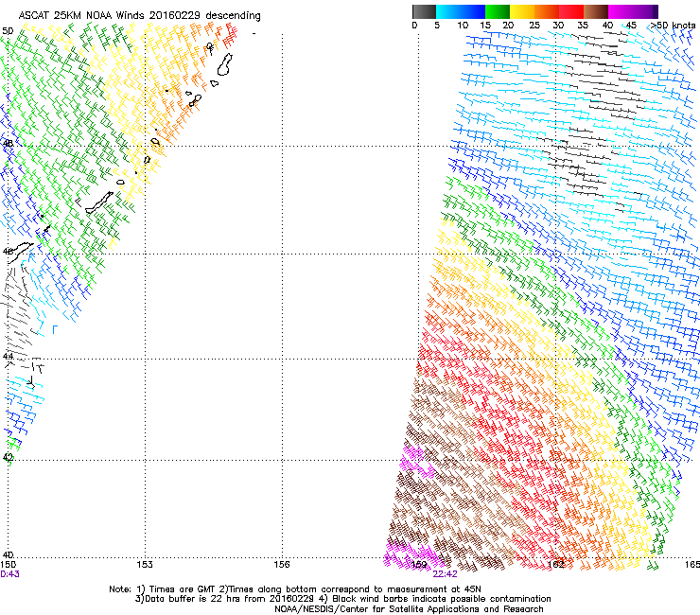Choose the orange 25–30 knots legend swatch

547,11
